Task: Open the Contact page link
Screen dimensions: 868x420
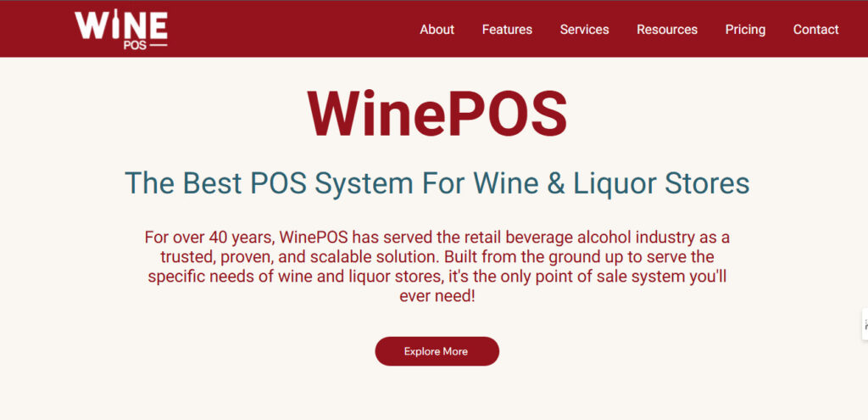Action: (816, 30)
